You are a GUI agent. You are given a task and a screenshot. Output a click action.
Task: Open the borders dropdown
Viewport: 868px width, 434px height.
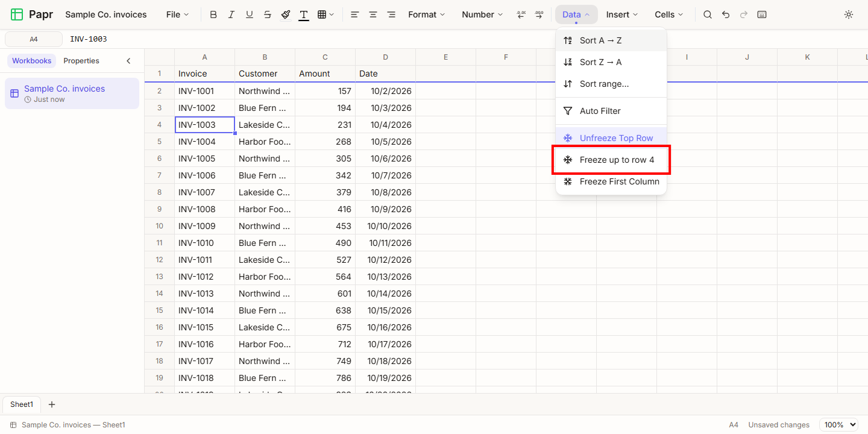click(325, 14)
